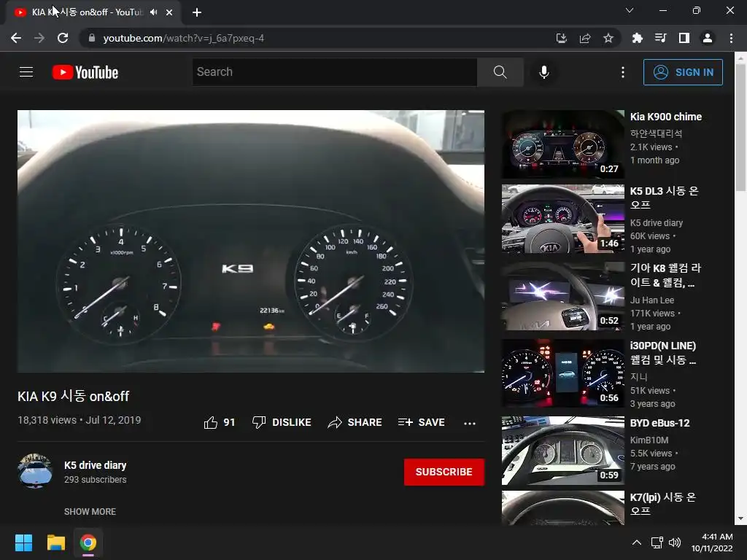Open File Explorer from taskbar
Screen dimensions: 747x560
55,542
